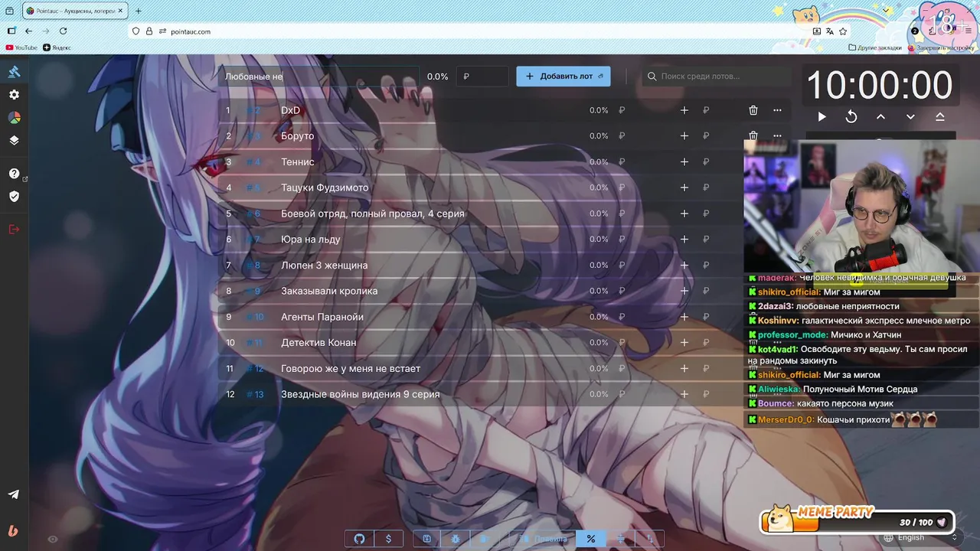The height and width of the screenshot is (551, 980).
Task: Open more options for the DxD lot
Action: click(x=778, y=110)
